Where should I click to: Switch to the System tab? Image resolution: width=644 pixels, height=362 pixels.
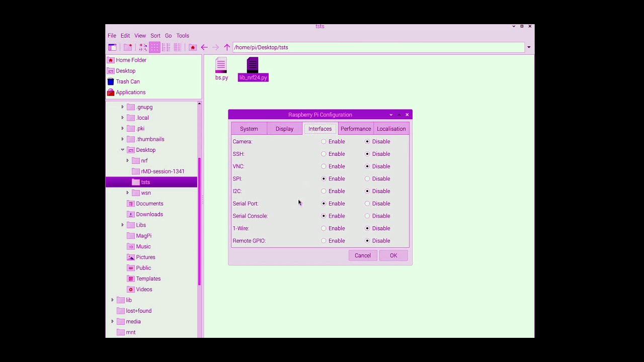coord(249,129)
